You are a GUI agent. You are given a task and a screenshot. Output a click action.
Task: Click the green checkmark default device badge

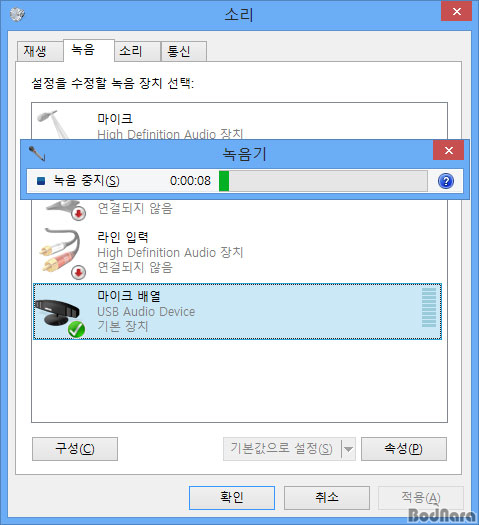pyautogui.click(x=76, y=329)
